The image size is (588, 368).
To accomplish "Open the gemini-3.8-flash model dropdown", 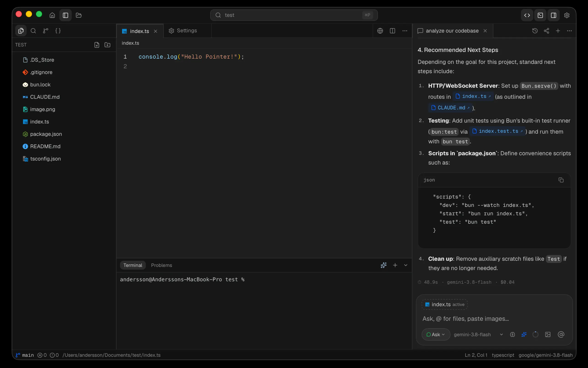I will [x=479, y=335].
